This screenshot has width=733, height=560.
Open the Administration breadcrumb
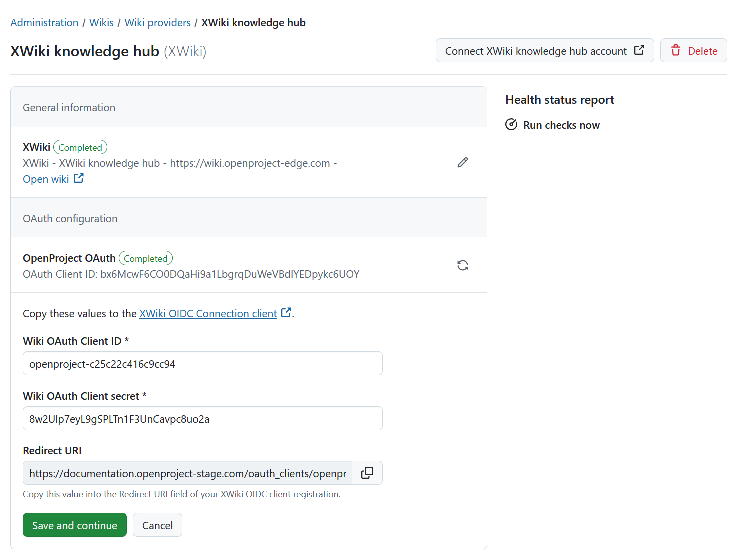[x=44, y=23]
